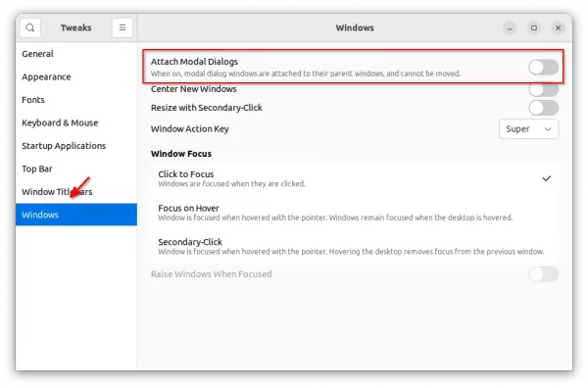Minimize the Tweaks window

[x=510, y=27]
